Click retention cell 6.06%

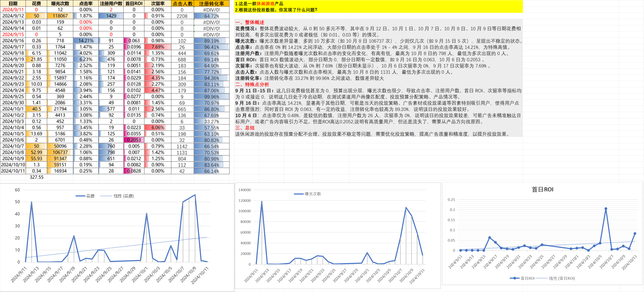point(158,127)
